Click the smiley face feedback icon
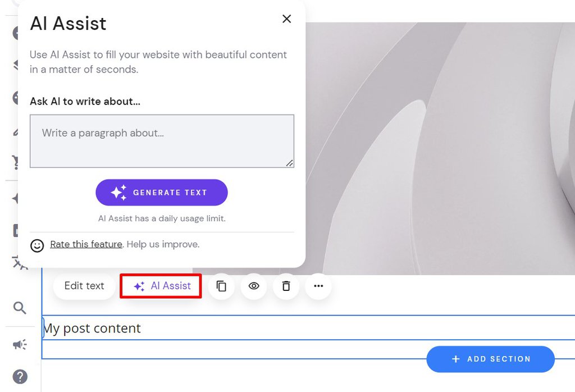The height and width of the screenshot is (392, 575). click(37, 245)
